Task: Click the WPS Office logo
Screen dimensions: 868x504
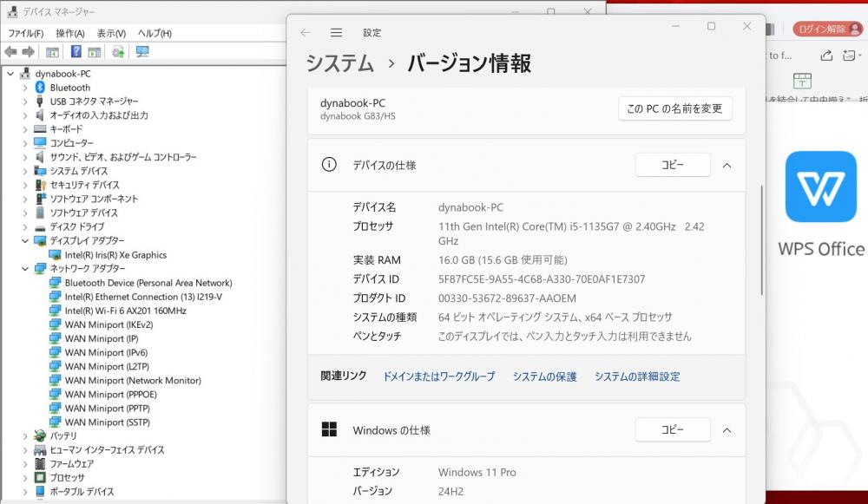Action: tap(821, 187)
